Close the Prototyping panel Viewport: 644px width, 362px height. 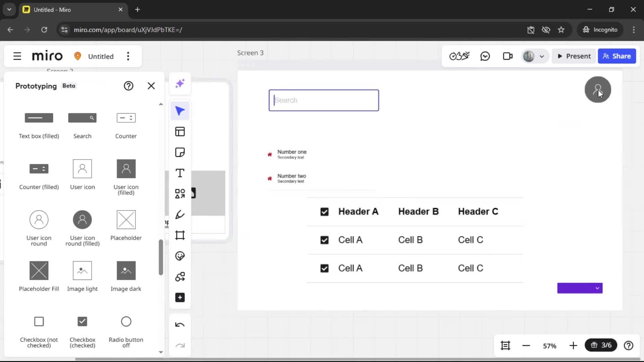[x=151, y=86]
